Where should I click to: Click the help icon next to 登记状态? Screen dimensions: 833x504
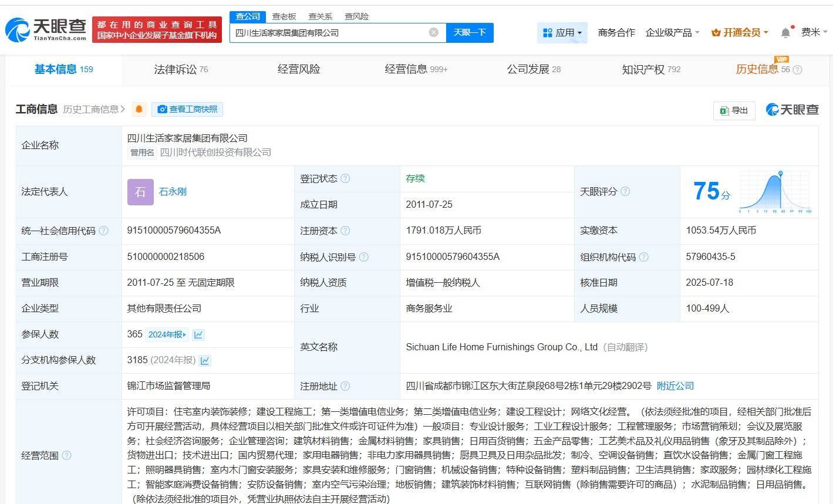[x=345, y=178]
